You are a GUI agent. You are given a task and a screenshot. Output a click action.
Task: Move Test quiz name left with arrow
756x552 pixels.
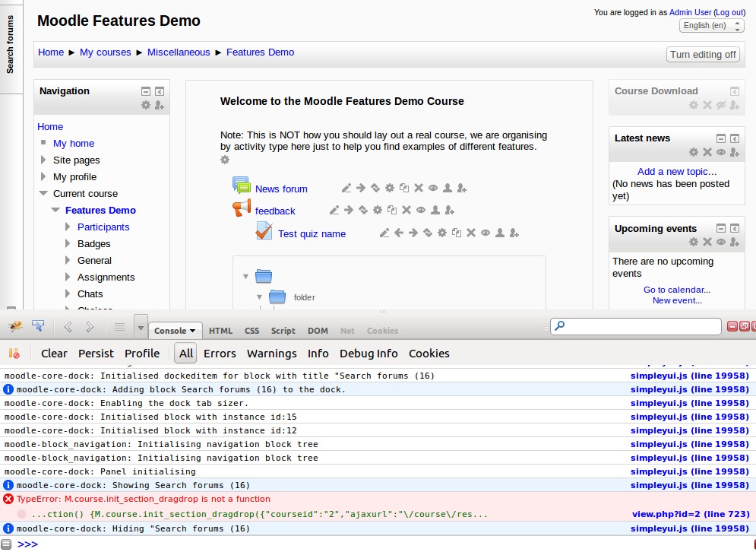click(x=399, y=233)
